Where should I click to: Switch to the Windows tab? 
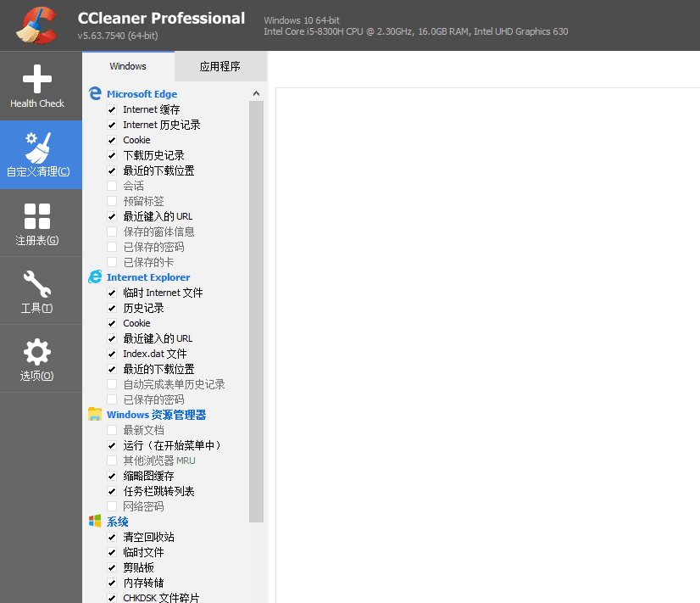(x=128, y=66)
